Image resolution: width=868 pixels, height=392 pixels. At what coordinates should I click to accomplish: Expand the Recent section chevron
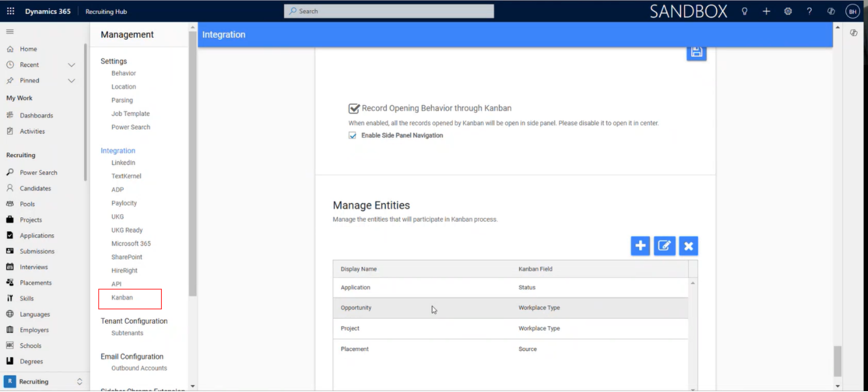pyautogui.click(x=71, y=65)
